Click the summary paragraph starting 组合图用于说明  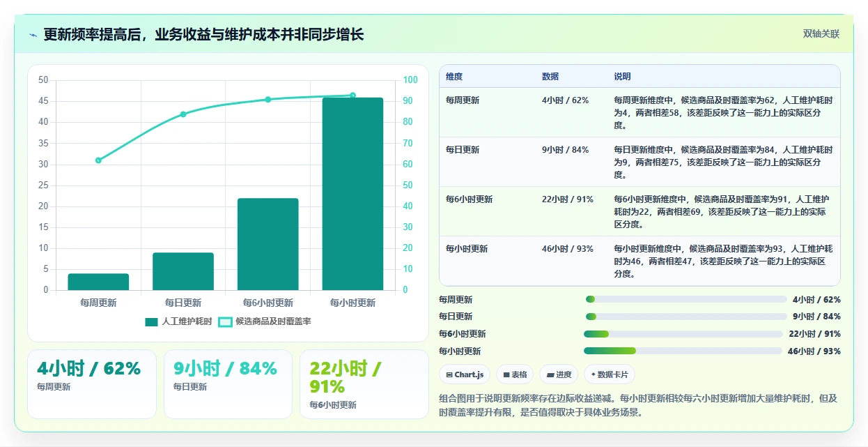638,405
